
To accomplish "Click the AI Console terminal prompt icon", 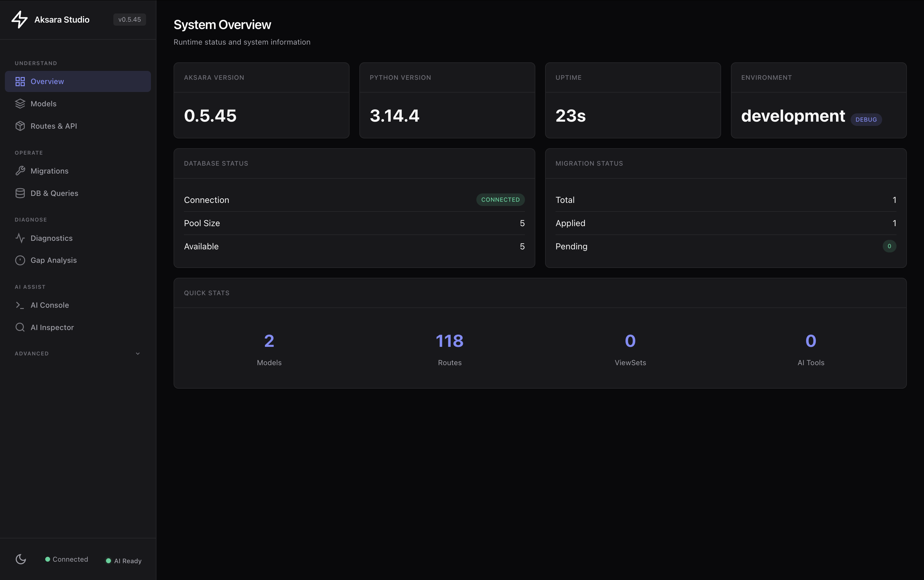I will [x=20, y=305].
